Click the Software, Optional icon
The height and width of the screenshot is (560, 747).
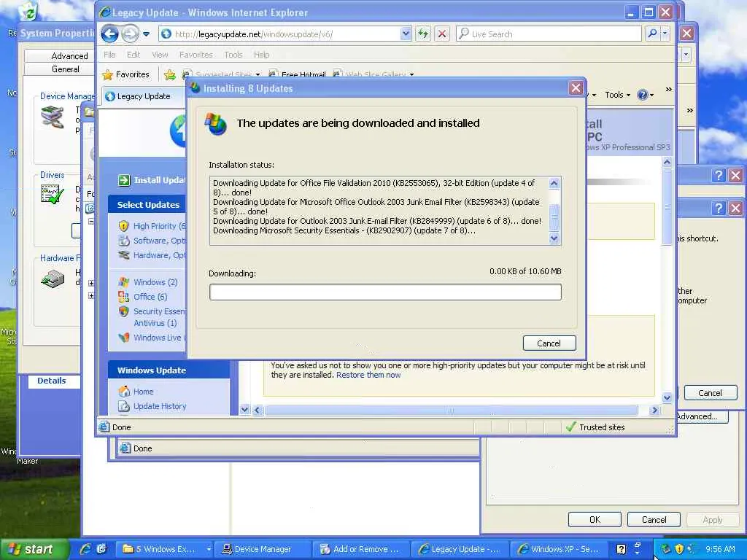(124, 241)
